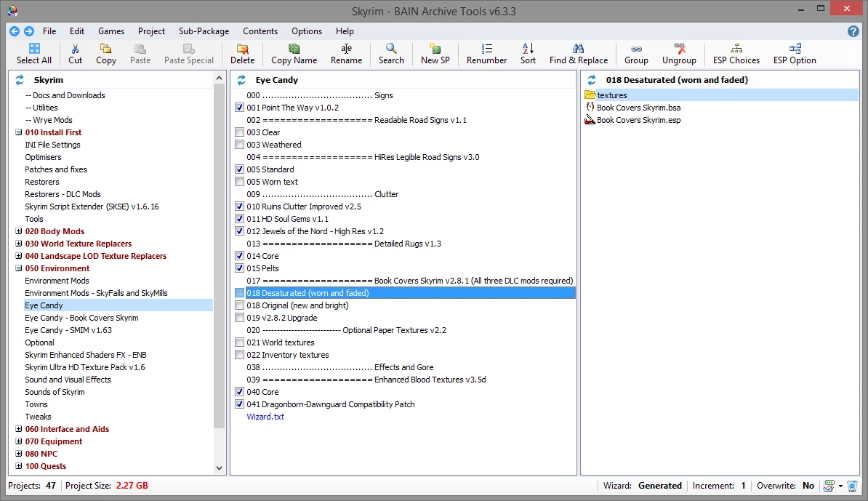Open the textures folder entry

(x=611, y=95)
